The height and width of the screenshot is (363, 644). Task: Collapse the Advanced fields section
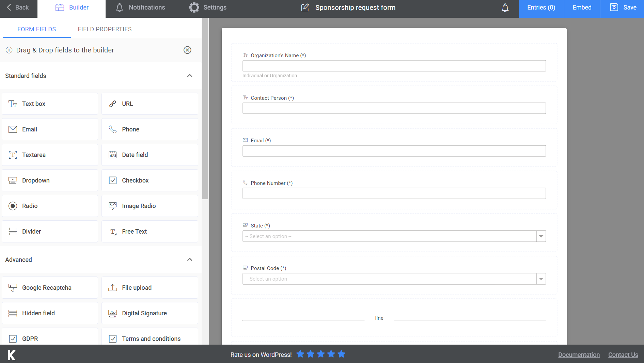(190, 259)
